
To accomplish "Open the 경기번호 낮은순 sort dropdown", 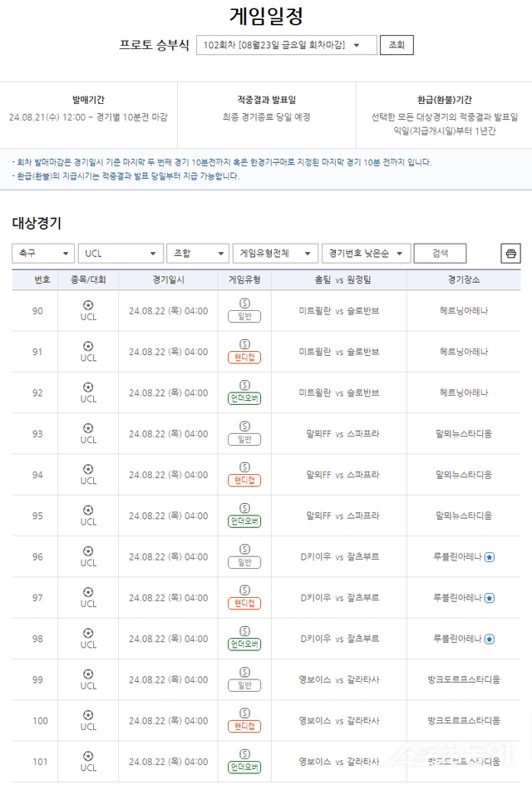I will tap(367, 254).
